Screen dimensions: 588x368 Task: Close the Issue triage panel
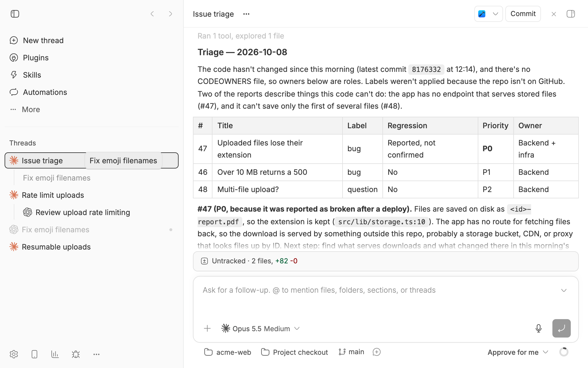coord(554,14)
